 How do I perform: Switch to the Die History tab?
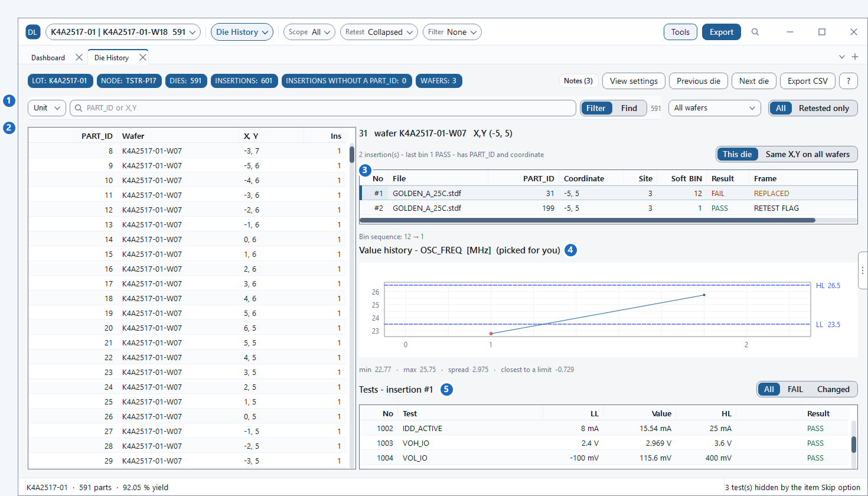112,57
